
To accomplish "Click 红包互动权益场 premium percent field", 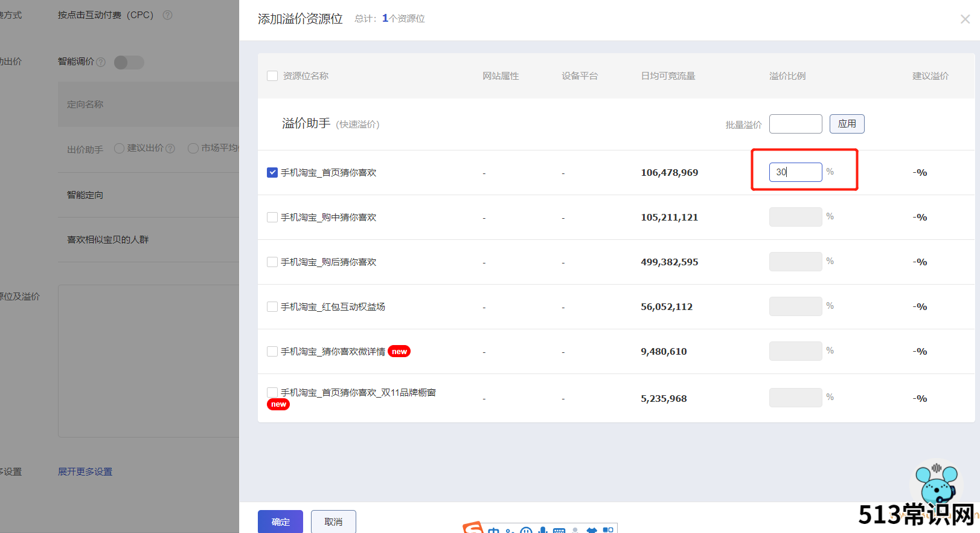I will [795, 306].
